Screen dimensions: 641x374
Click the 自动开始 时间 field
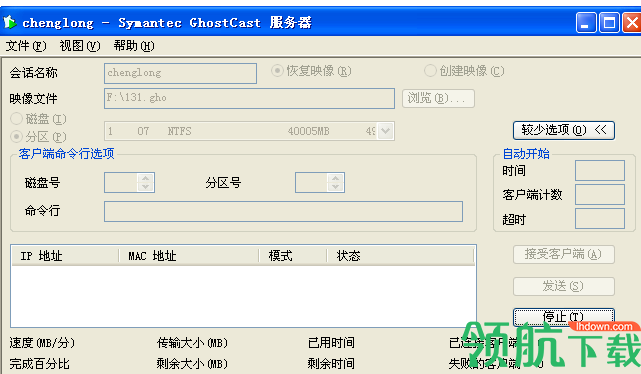[600, 170]
